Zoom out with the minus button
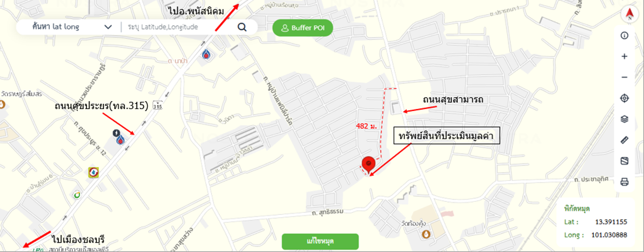 (x=624, y=77)
